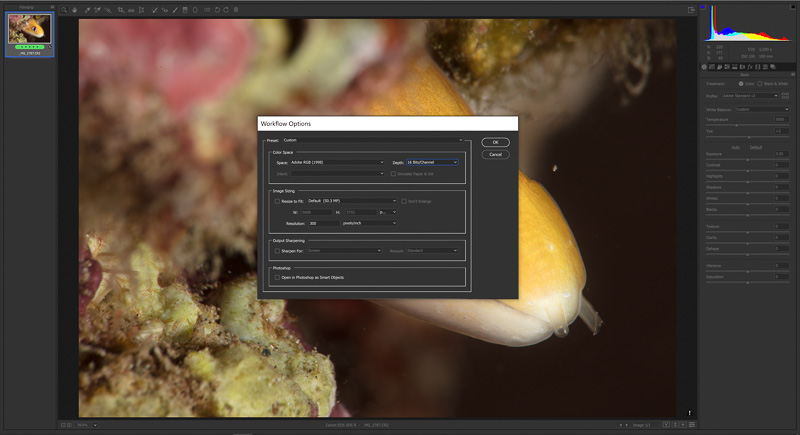
Task: Expand the Depth 16 Bits/Channel dropdown
Action: click(432, 162)
